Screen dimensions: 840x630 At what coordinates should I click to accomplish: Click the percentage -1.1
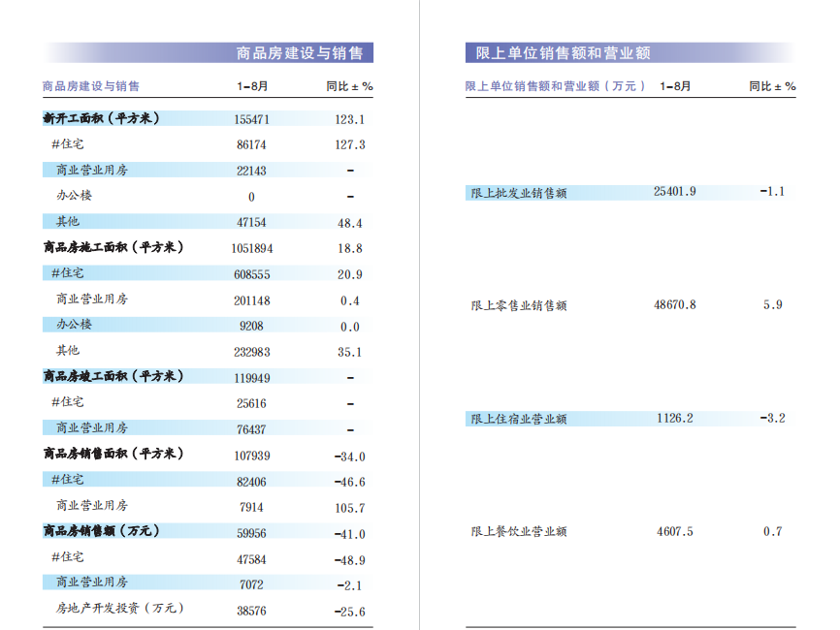[772, 191]
